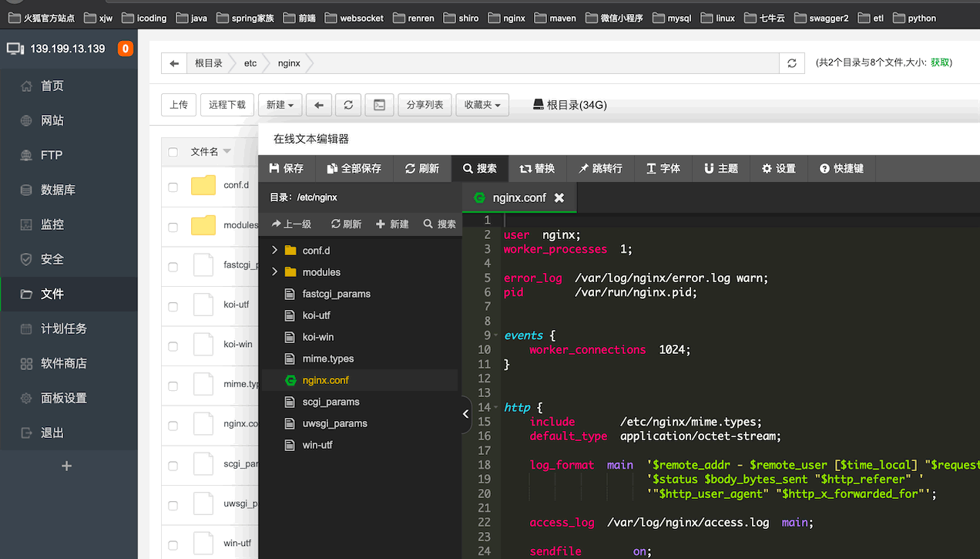The height and width of the screenshot is (559, 980).
Task: Fold the events block at line 9
Action: coord(496,335)
